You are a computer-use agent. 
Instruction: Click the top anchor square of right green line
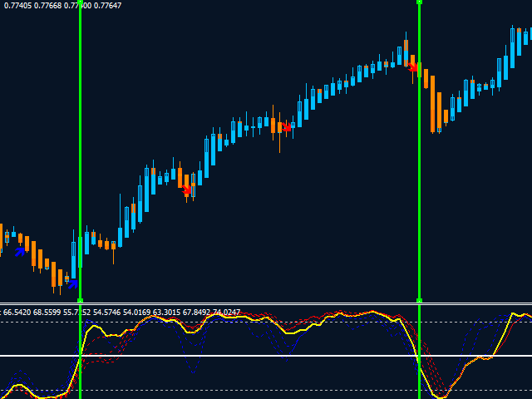419,2
